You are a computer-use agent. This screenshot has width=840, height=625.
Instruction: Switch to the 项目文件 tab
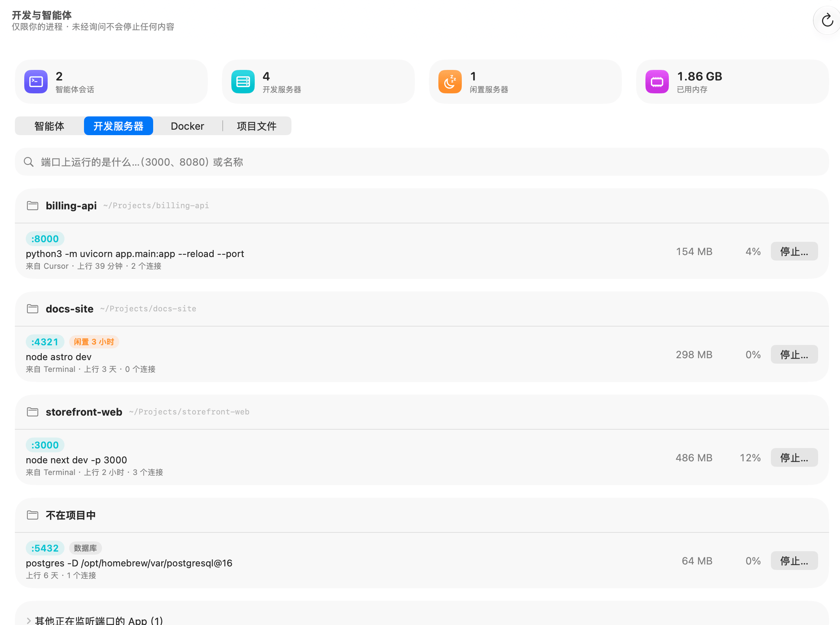(x=257, y=126)
